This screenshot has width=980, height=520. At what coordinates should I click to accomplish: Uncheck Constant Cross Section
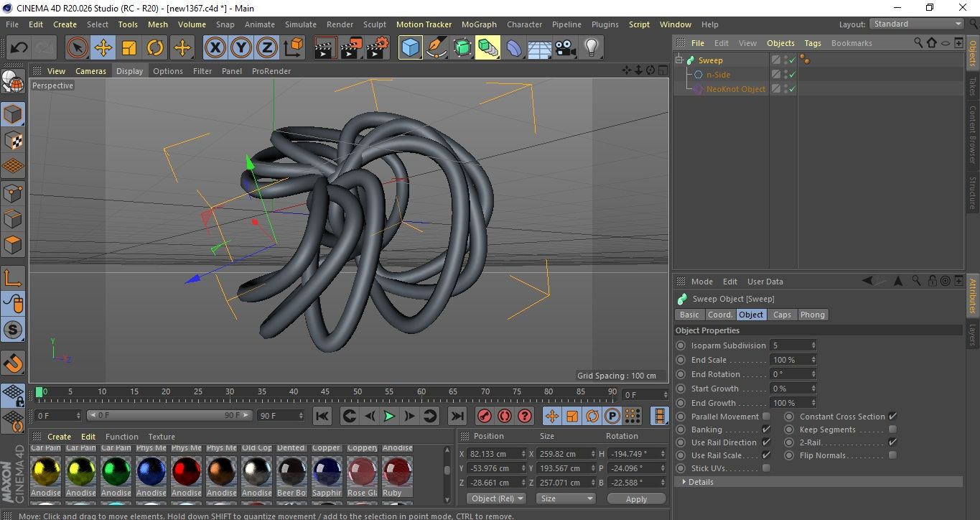click(x=892, y=417)
